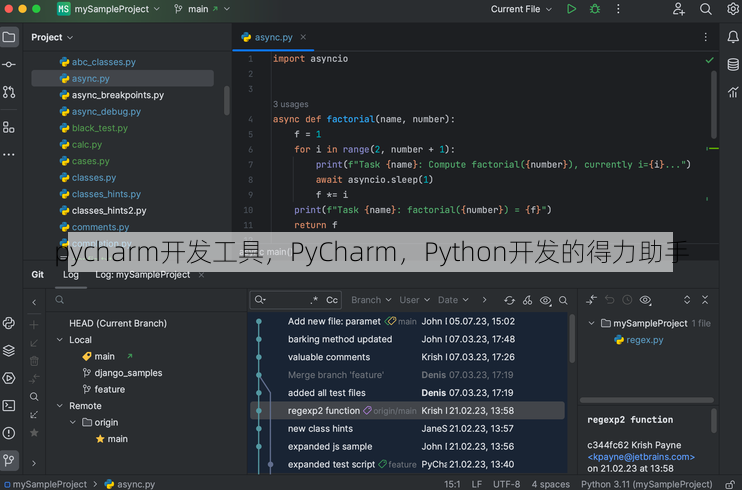Open the SciView chart tool window
Viewport: 742px width, 490px height.
733,92
